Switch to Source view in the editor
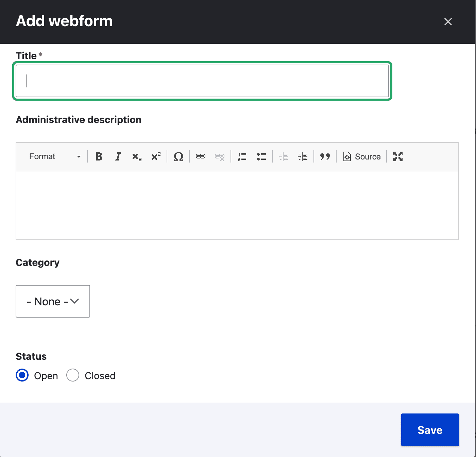 [362, 156]
